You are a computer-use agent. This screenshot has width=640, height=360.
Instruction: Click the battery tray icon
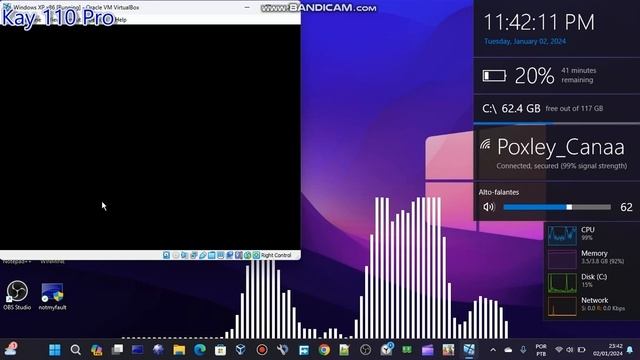(x=581, y=350)
